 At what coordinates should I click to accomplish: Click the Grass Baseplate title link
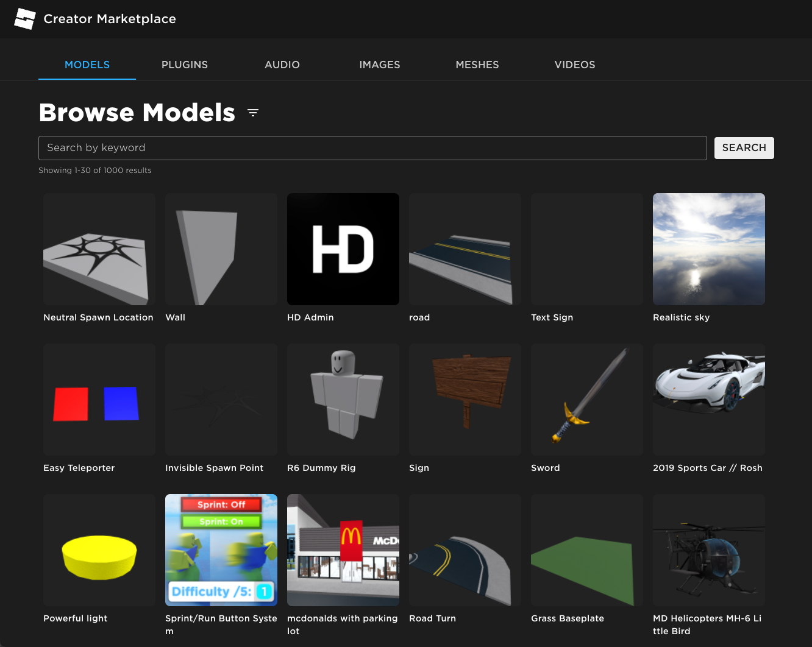click(x=568, y=618)
